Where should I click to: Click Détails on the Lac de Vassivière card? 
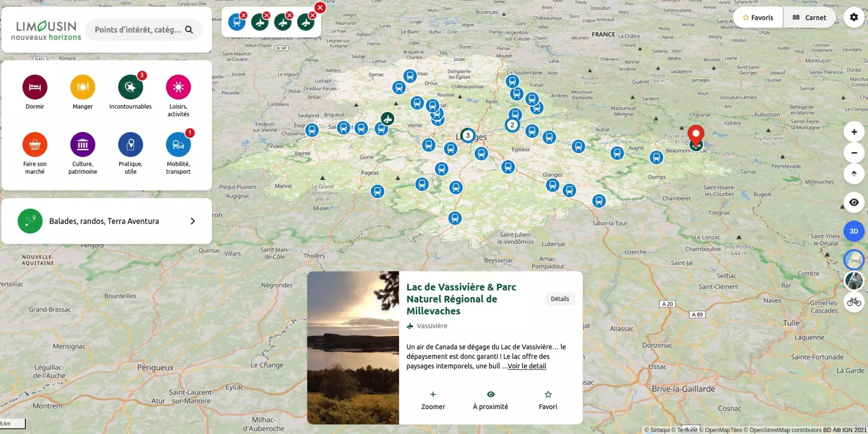click(560, 299)
